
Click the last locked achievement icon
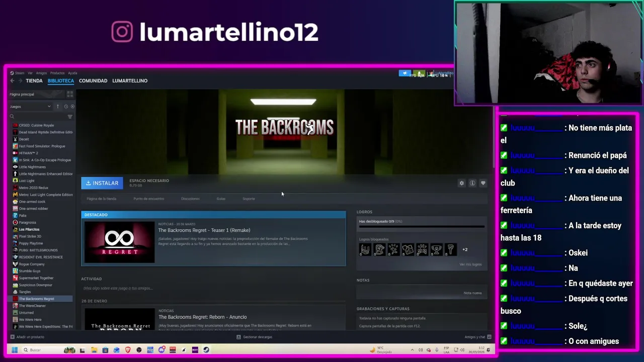pyautogui.click(x=451, y=249)
